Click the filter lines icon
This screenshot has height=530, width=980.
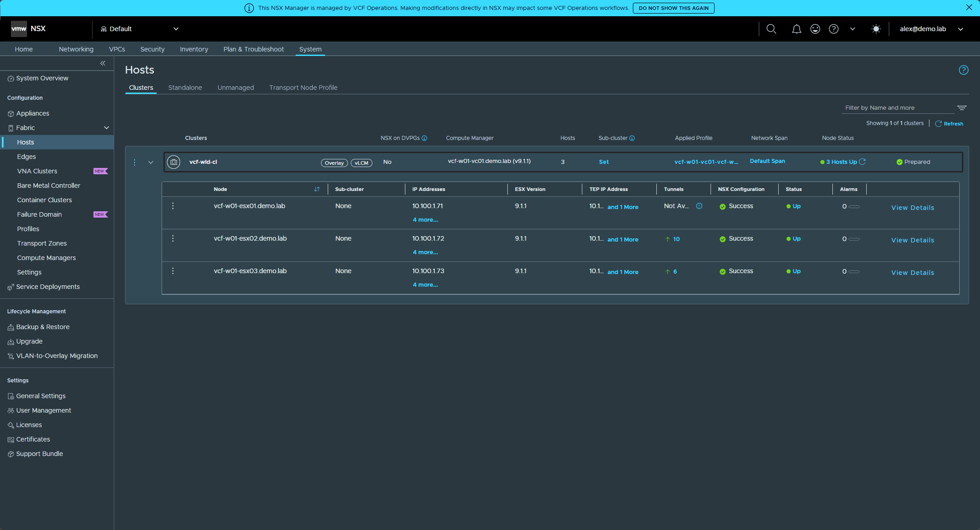962,108
